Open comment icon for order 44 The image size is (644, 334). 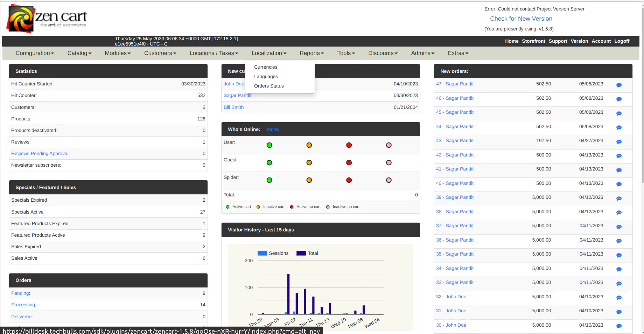pos(619,127)
